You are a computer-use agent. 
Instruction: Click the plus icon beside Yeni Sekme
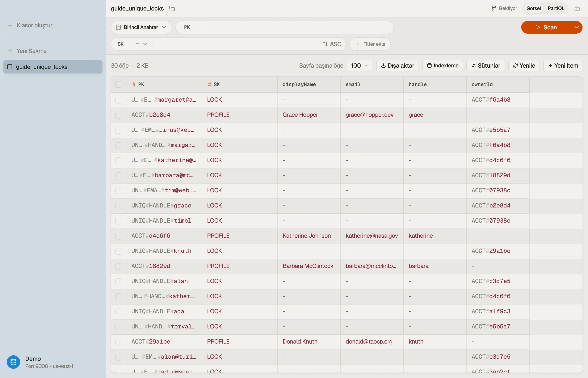point(10,51)
